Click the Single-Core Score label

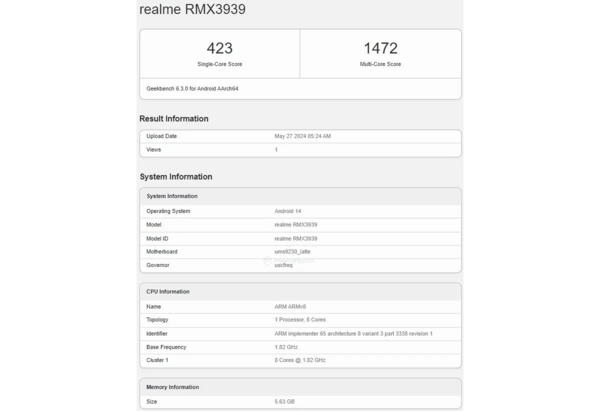pyautogui.click(x=220, y=64)
